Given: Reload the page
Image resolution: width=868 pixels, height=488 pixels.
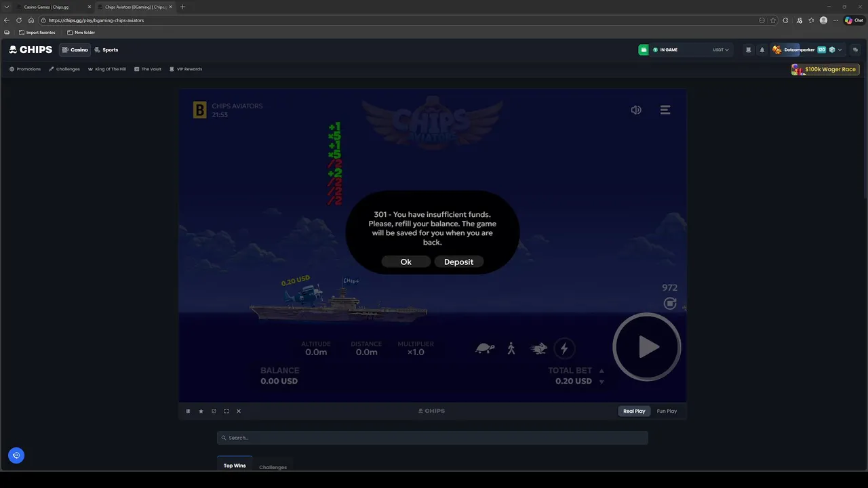Looking at the screenshot, I should tap(19, 20).
